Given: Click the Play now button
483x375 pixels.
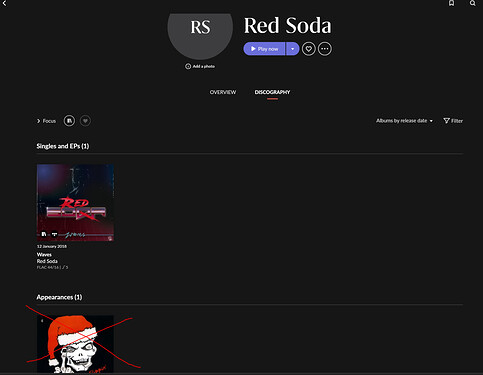Looking at the screenshot, I should tap(264, 49).
